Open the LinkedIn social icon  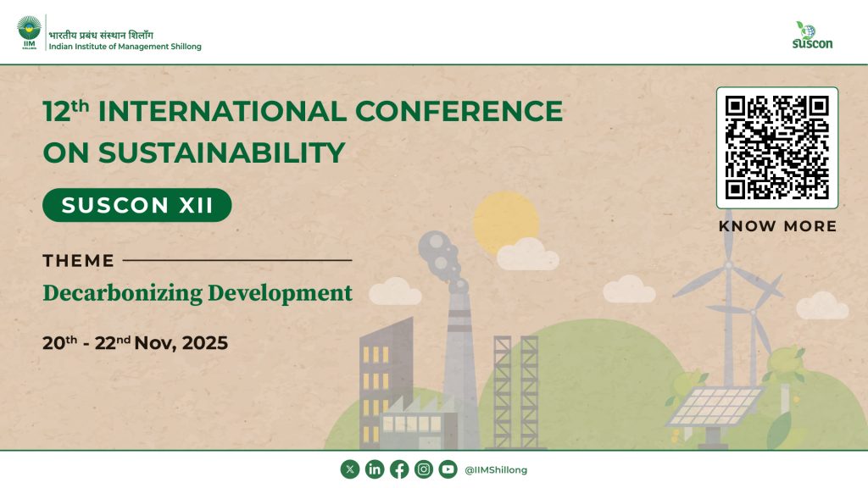click(375, 469)
